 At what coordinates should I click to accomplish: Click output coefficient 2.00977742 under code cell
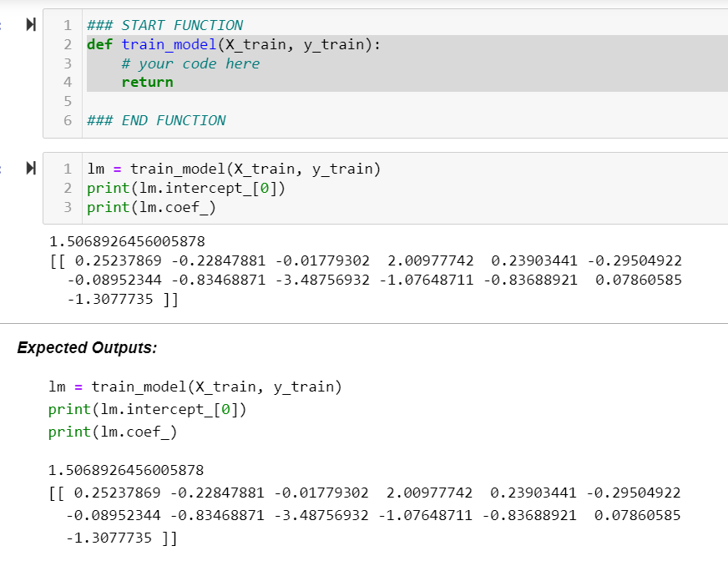(x=431, y=261)
